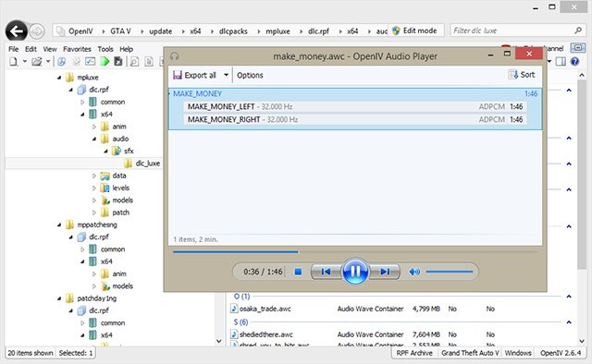Click the Open folder icon in main toolbar
Screen dimensions: 592x364
click(x=37, y=62)
